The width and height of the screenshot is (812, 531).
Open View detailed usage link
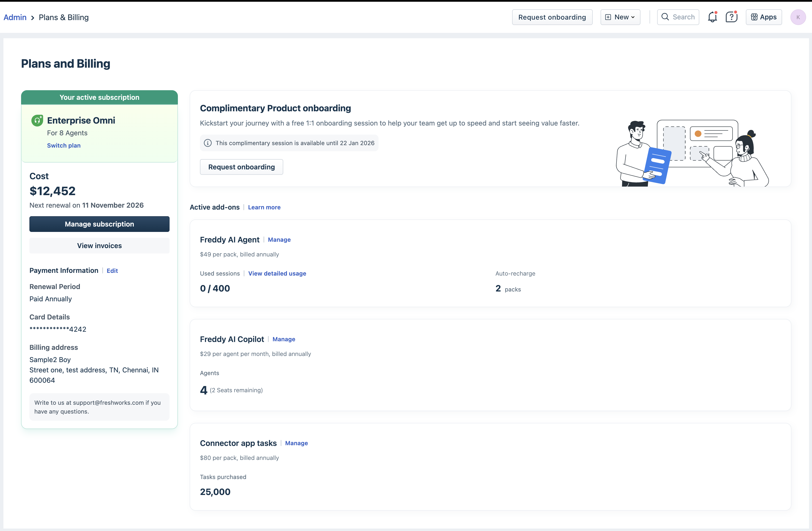(277, 273)
